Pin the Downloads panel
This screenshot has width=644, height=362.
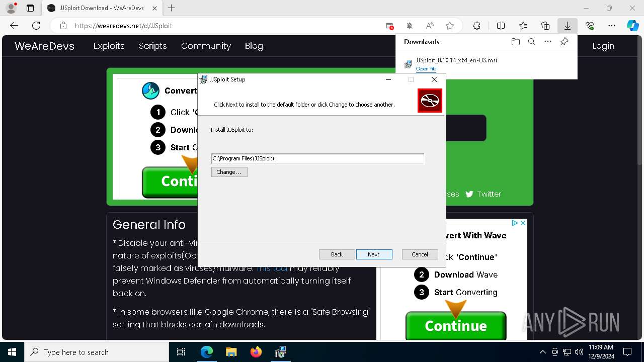click(x=564, y=42)
